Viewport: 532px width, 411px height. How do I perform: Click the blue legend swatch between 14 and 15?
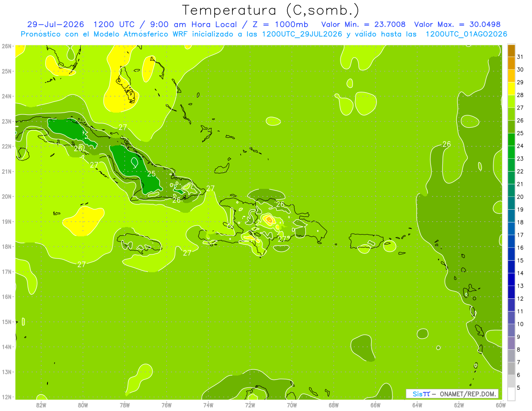coord(511,266)
